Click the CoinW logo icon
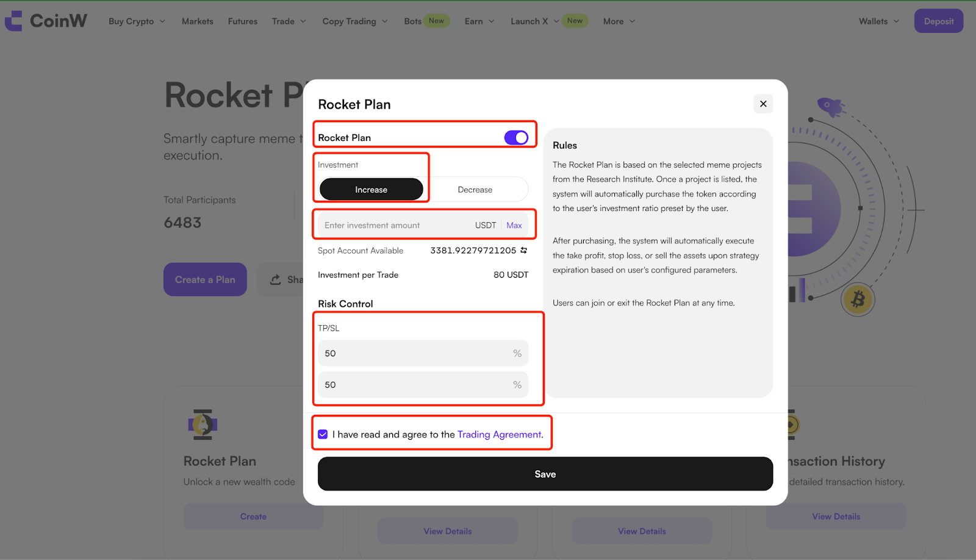The height and width of the screenshot is (560, 976). click(13, 21)
